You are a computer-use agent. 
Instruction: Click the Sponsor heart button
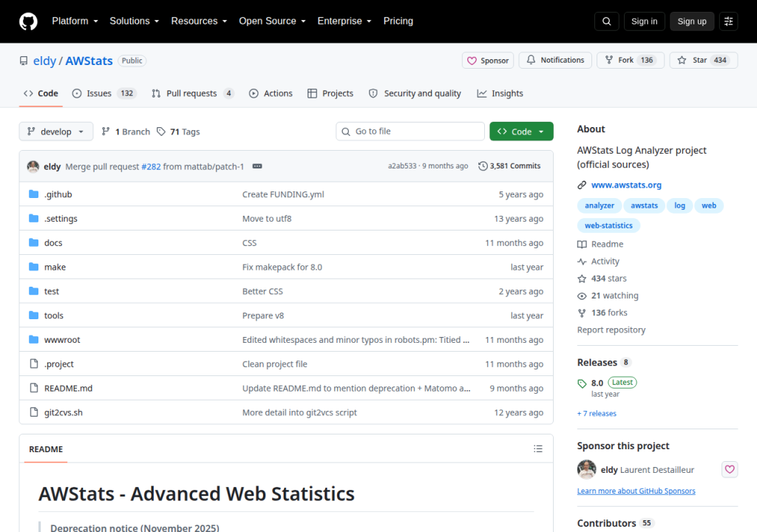click(488, 61)
